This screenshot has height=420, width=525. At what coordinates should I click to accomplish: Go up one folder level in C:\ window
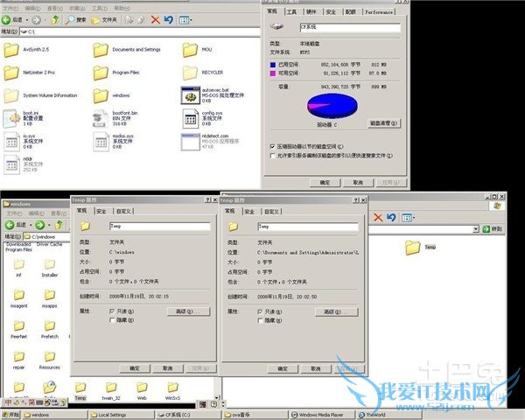(x=55, y=20)
